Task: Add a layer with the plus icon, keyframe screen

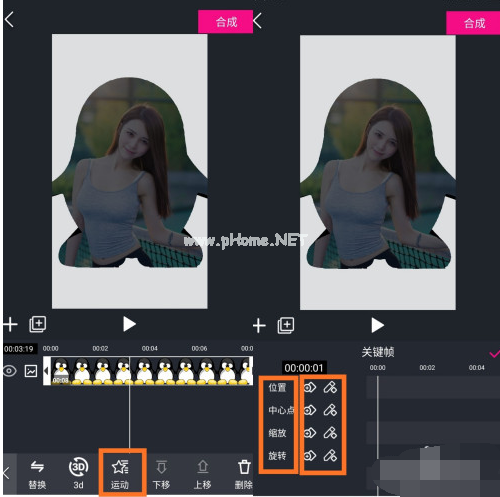Action: [259, 326]
